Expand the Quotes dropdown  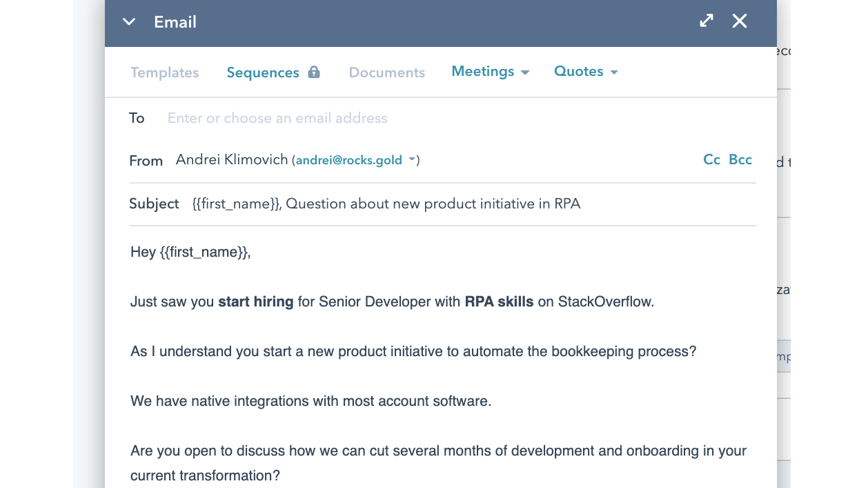(x=585, y=72)
